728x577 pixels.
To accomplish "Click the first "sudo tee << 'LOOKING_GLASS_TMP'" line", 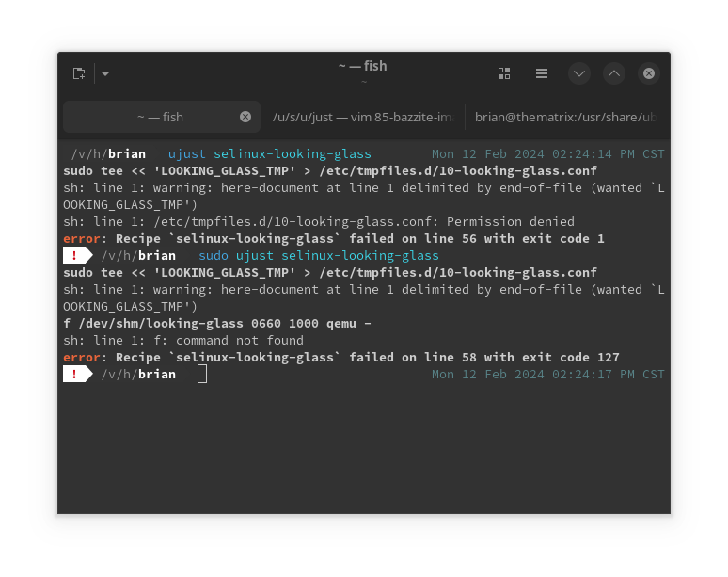I will click(x=330, y=171).
